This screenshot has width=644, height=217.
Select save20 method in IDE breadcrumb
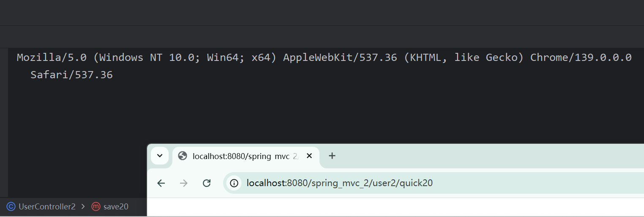point(116,207)
